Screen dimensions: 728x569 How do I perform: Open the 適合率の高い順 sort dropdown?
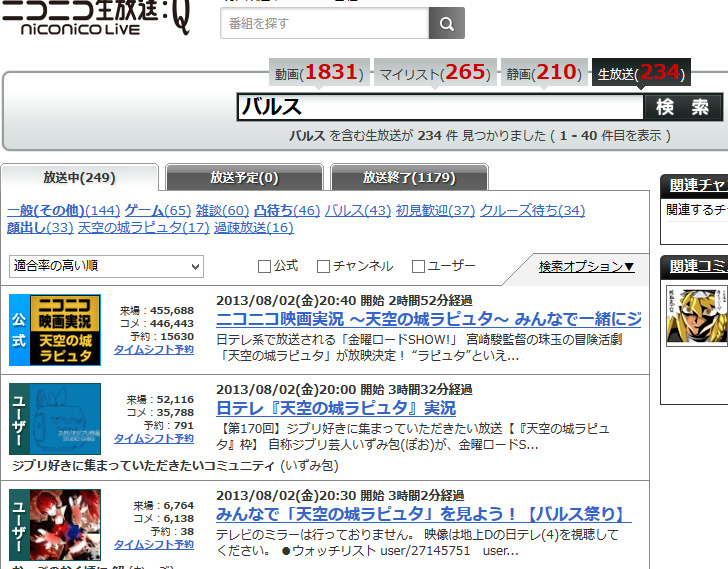coord(106,266)
